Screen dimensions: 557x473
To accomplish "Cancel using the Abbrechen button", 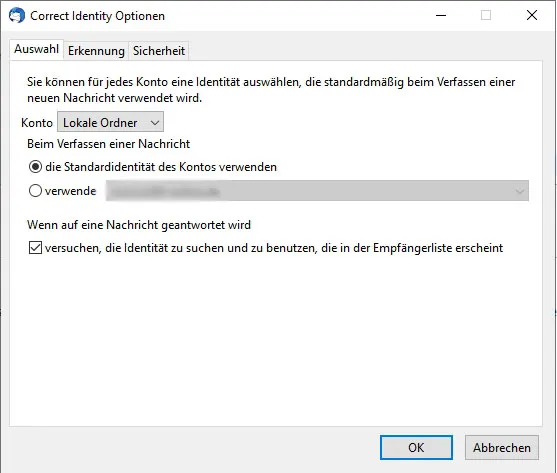I will (x=502, y=447).
